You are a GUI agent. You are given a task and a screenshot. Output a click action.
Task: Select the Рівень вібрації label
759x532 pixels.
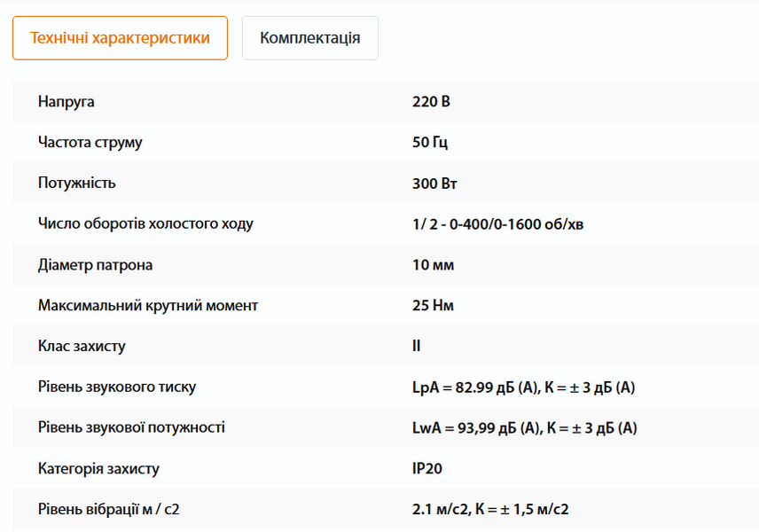point(109,509)
